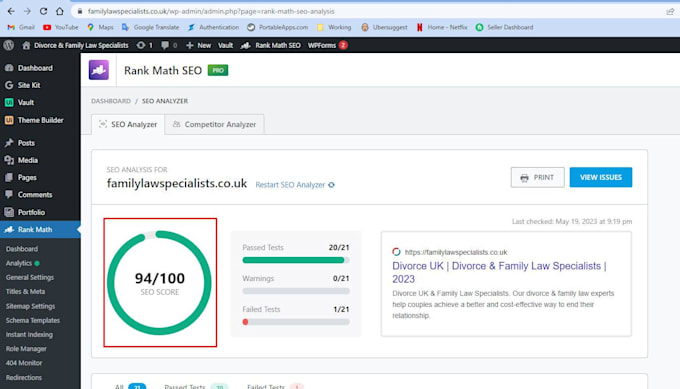Open the Google Translate bookmark

point(150,27)
